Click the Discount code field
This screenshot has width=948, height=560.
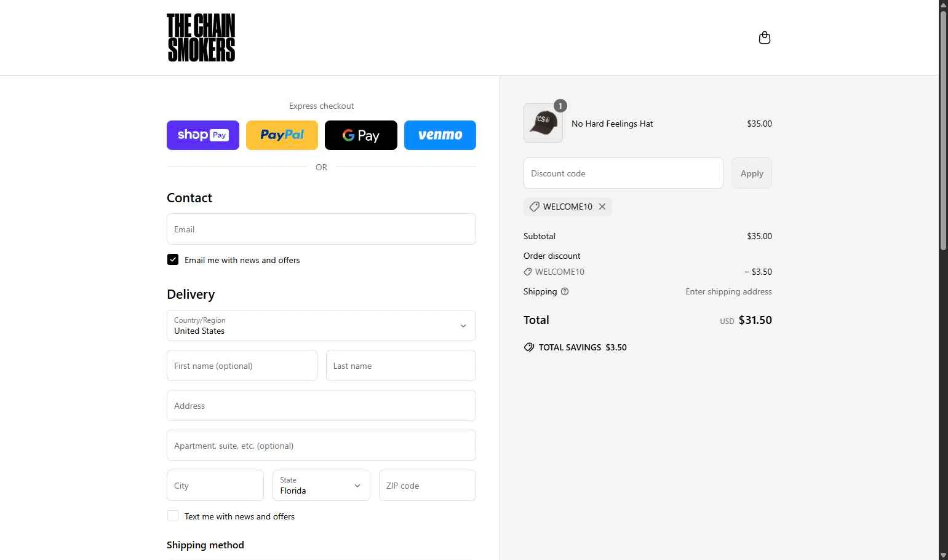pos(623,173)
